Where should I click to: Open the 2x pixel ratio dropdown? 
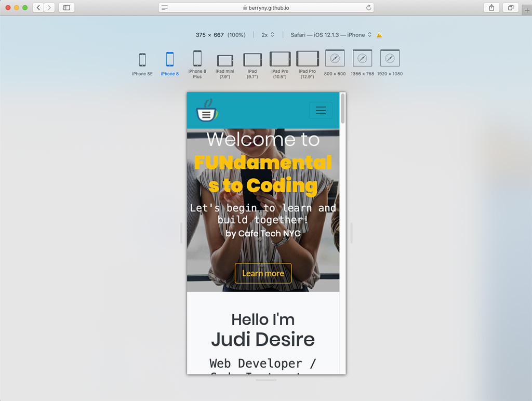[x=268, y=35]
